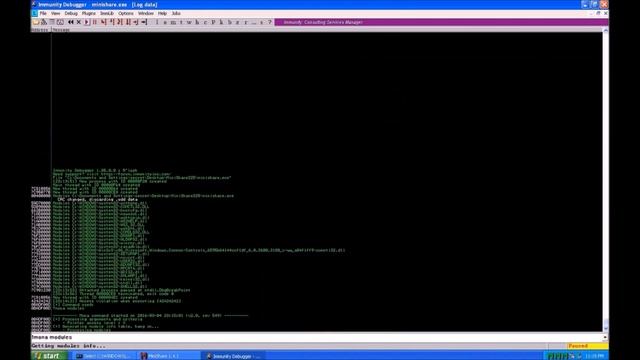
Task: Open a file with the folder toolbar icon
Action: (x=36, y=22)
